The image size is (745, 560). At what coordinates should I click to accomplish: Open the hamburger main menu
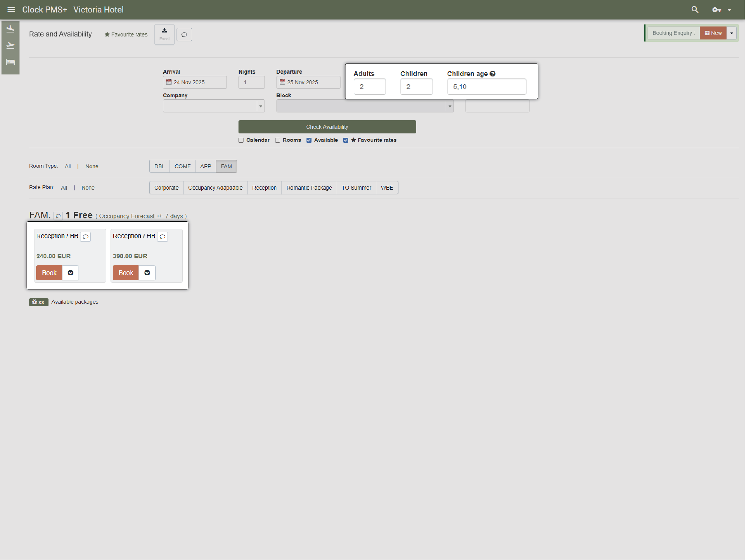(11, 10)
